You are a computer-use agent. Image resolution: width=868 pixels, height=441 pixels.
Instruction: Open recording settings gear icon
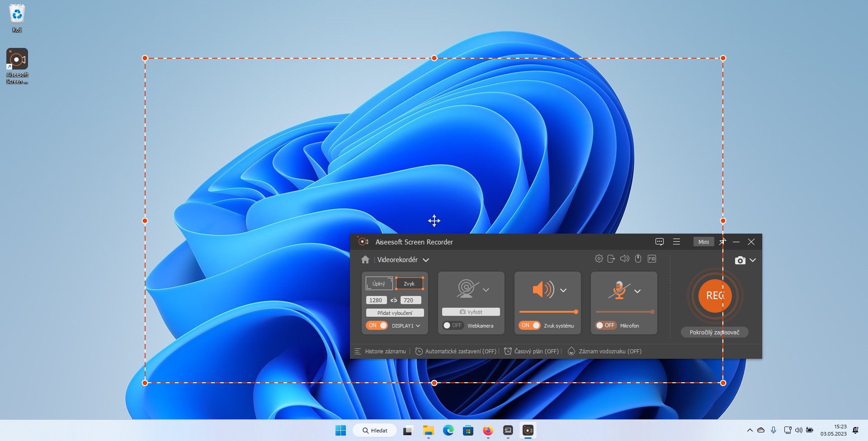click(599, 259)
